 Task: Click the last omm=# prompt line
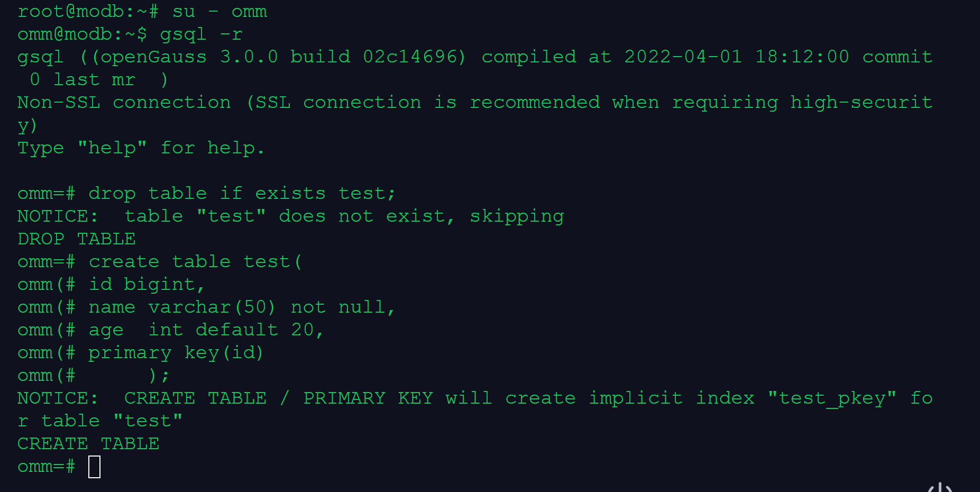[47, 467]
